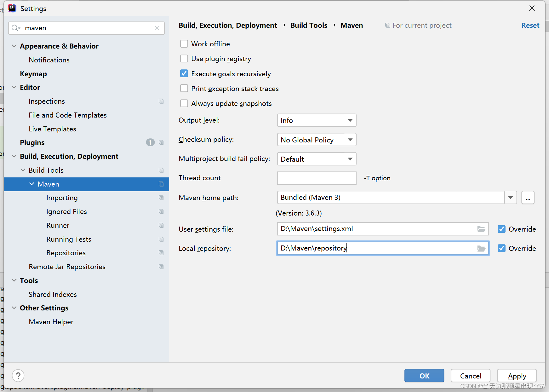Close the Settings dialog

(x=532, y=8)
